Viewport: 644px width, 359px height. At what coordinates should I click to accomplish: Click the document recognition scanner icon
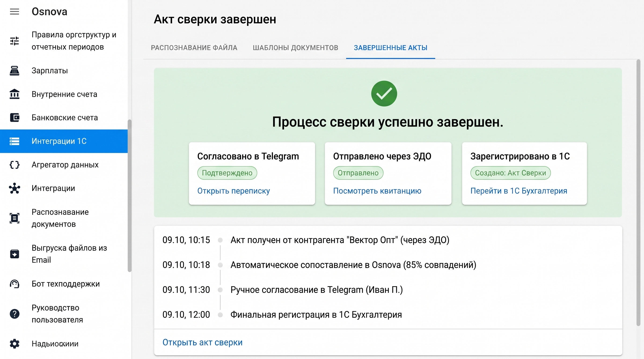tap(15, 218)
